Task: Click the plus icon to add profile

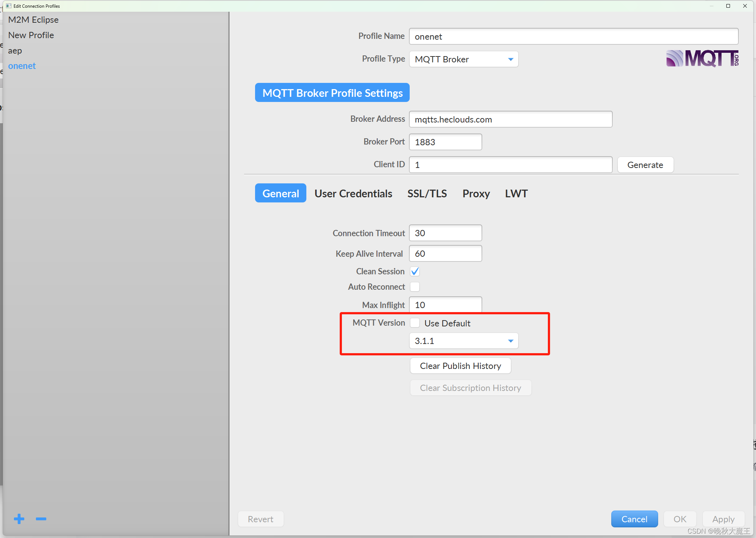Action: [19, 519]
